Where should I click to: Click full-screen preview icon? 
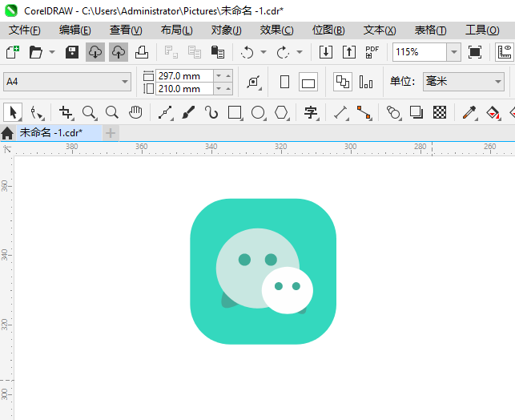[475, 52]
